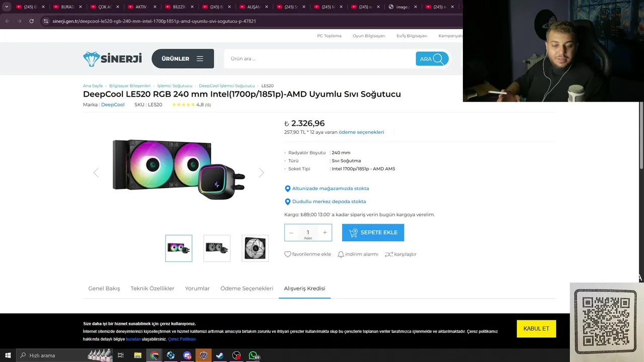Viewport: 644px width, 362px height.
Task: Open DeepCool İşlemci Soğutucu breadcrumb
Action: pyautogui.click(x=227, y=86)
